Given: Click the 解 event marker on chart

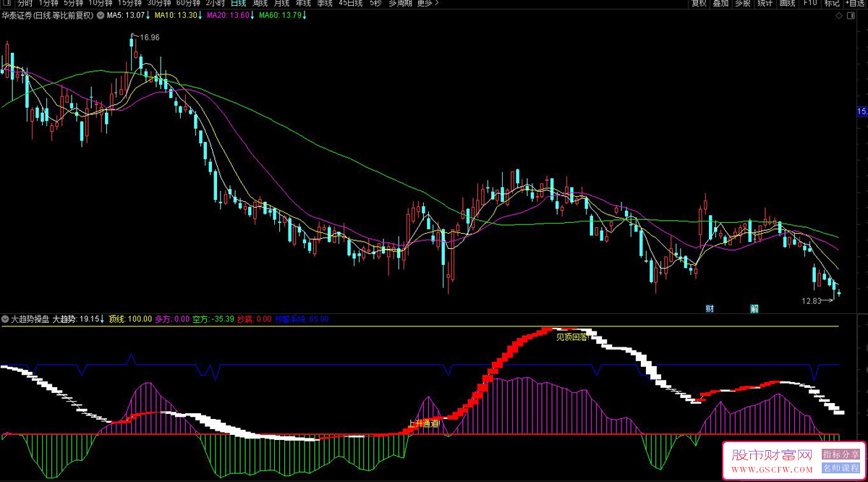Looking at the screenshot, I should 754,308.
